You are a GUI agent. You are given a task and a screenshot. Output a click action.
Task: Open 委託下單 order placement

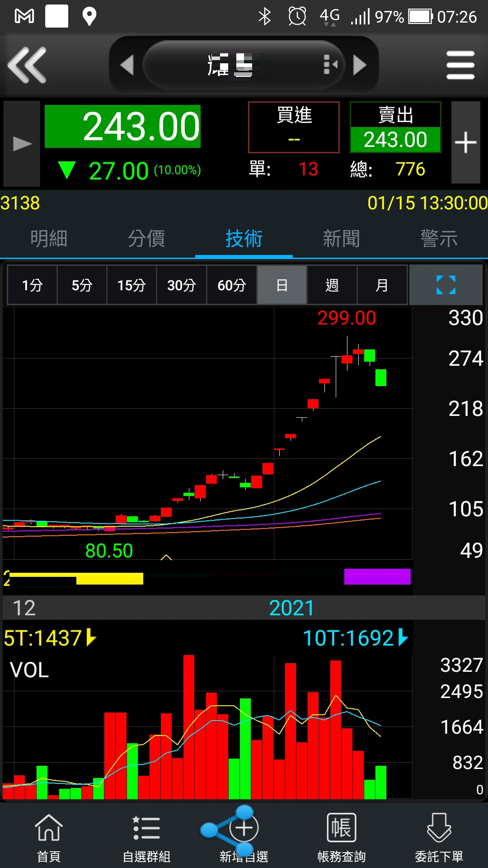439,837
